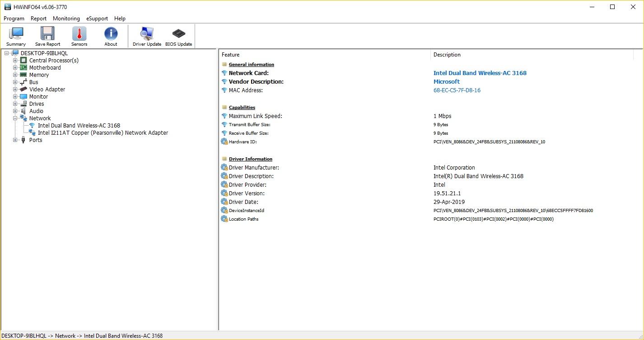
Task: Select the Central Processor(s) tree icon
Action: tap(23, 60)
